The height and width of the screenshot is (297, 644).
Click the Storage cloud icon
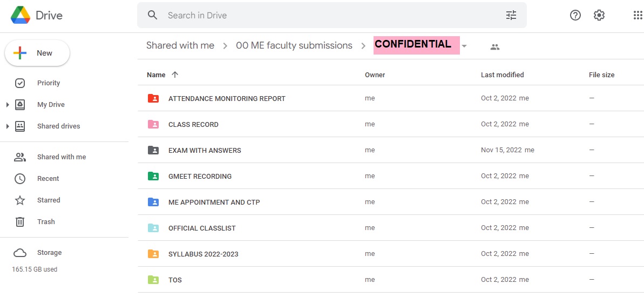pos(20,253)
